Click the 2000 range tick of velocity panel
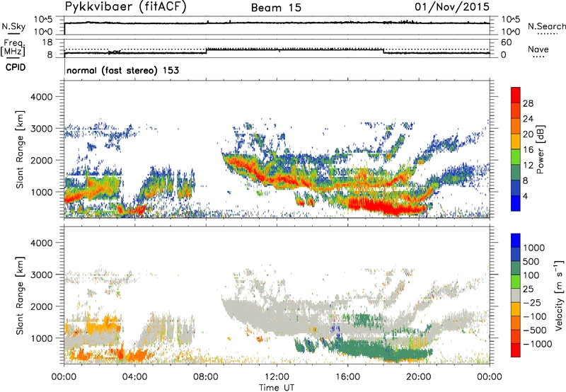The width and height of the screenshot is (566, 392). [x=41, y=306]
